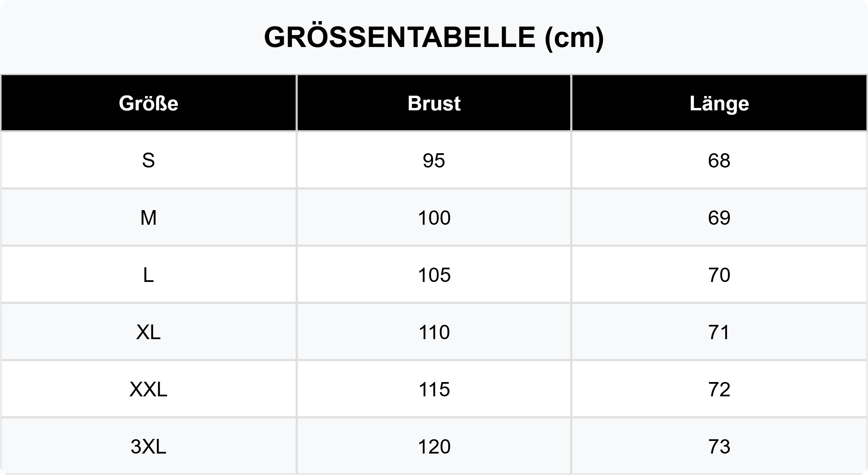Select the size M cell
The height and width of the screenshot is (475, 868).
pos(148,218)
